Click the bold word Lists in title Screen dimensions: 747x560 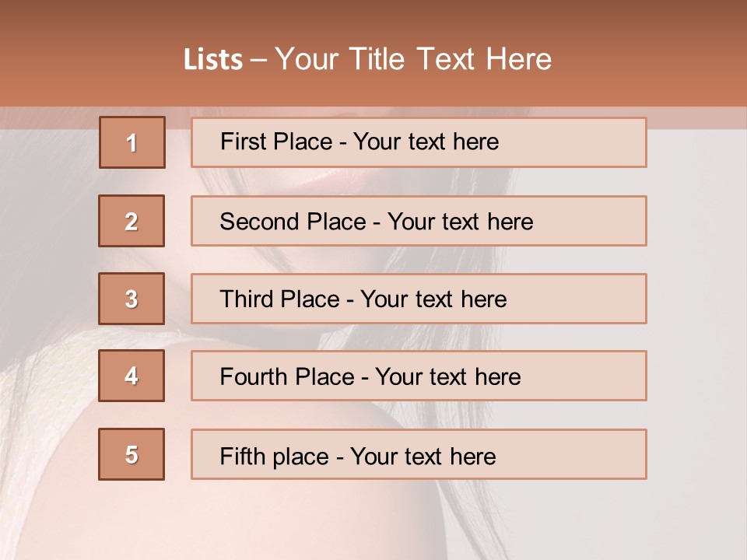tap(213, 60)
